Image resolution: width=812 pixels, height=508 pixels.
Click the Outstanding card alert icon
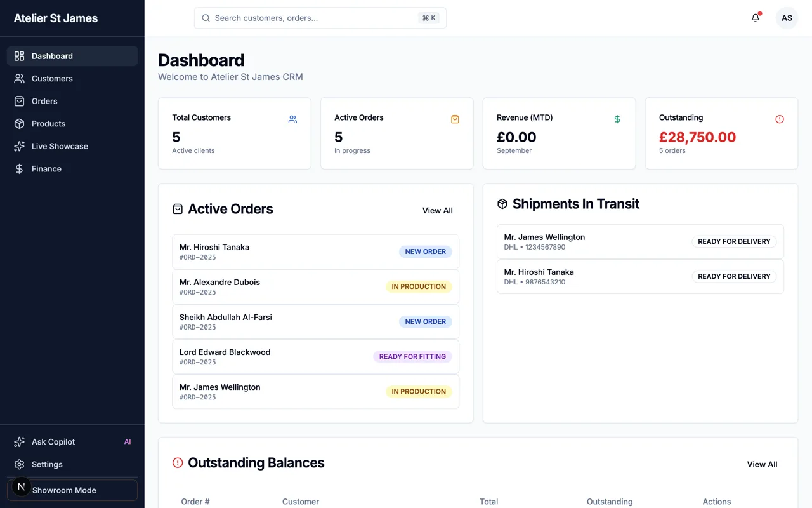click(x=780, y=119)
